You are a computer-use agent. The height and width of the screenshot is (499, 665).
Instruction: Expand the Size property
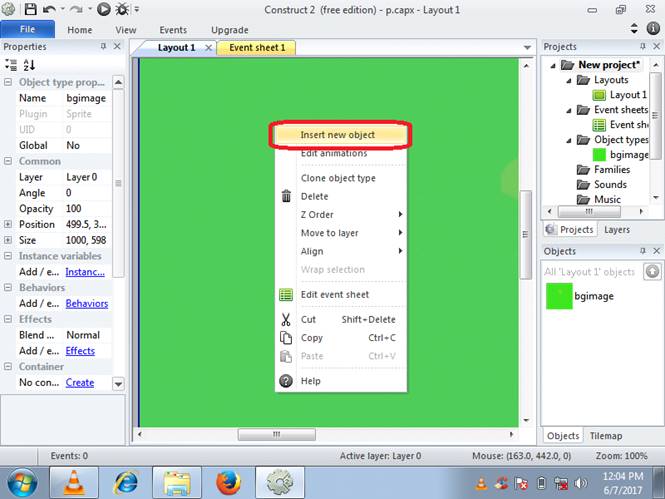8,240
